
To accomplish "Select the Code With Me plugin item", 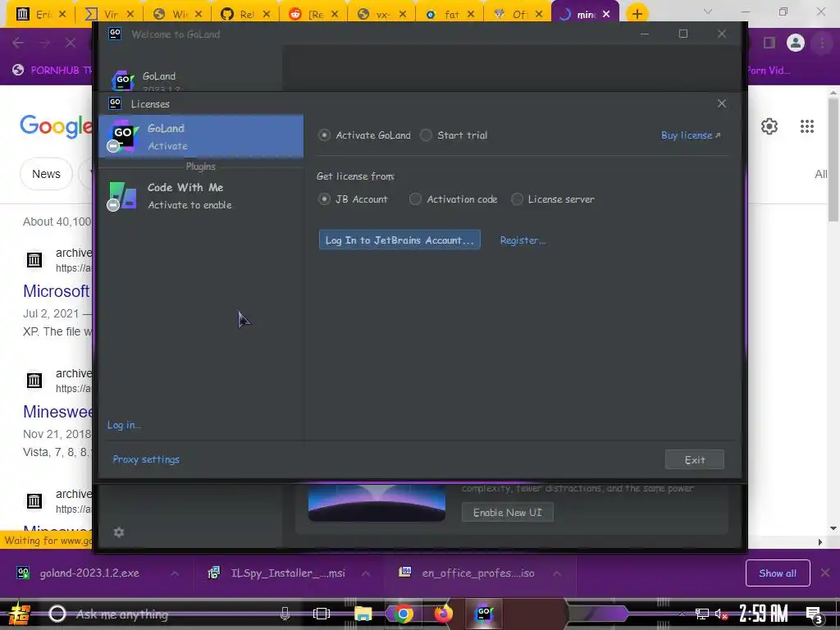I will (201, 195).
